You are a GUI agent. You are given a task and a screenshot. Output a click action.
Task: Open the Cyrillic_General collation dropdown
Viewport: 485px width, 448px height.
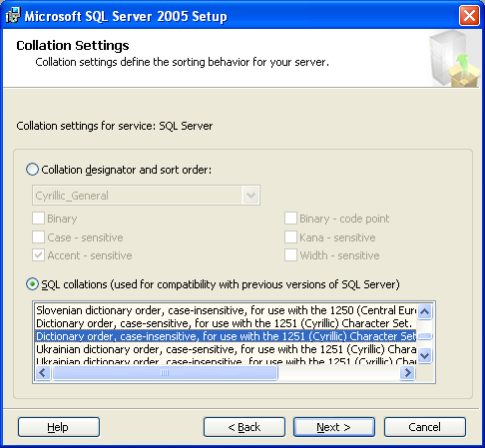point(250,196)
